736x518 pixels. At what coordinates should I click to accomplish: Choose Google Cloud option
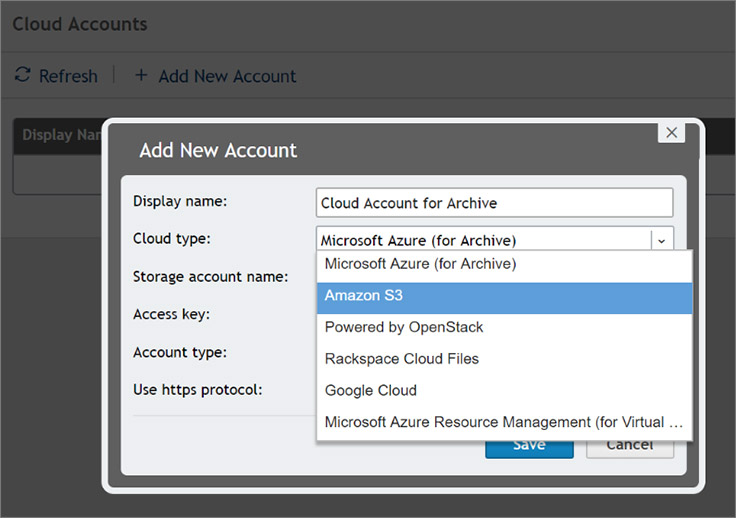[x=505, y=390]
